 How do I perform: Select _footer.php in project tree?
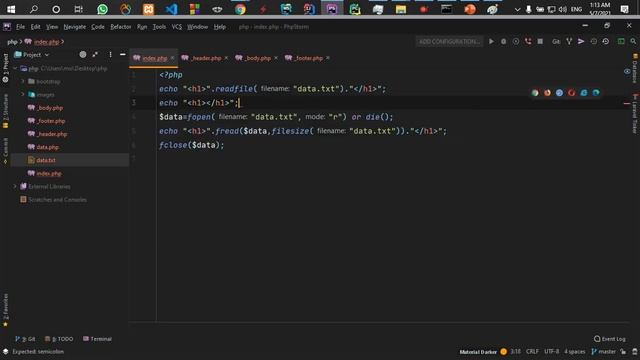pos(51,121)
